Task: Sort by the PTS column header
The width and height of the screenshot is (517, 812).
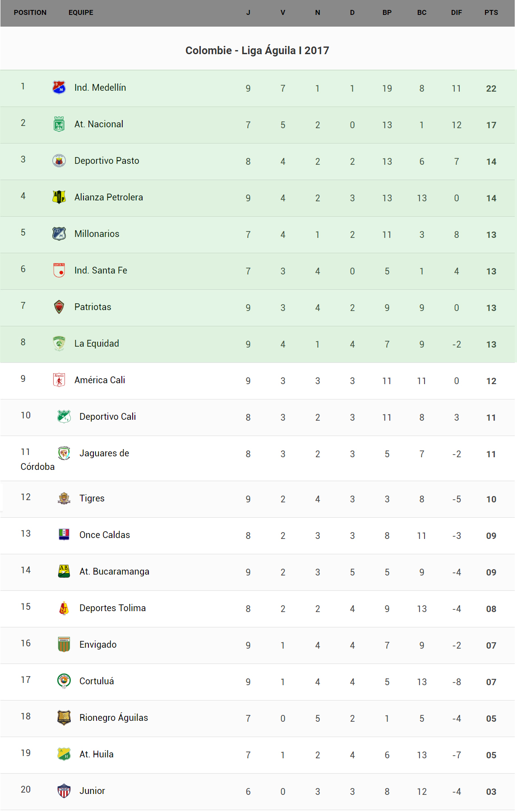Action: [x=491, y=13]
